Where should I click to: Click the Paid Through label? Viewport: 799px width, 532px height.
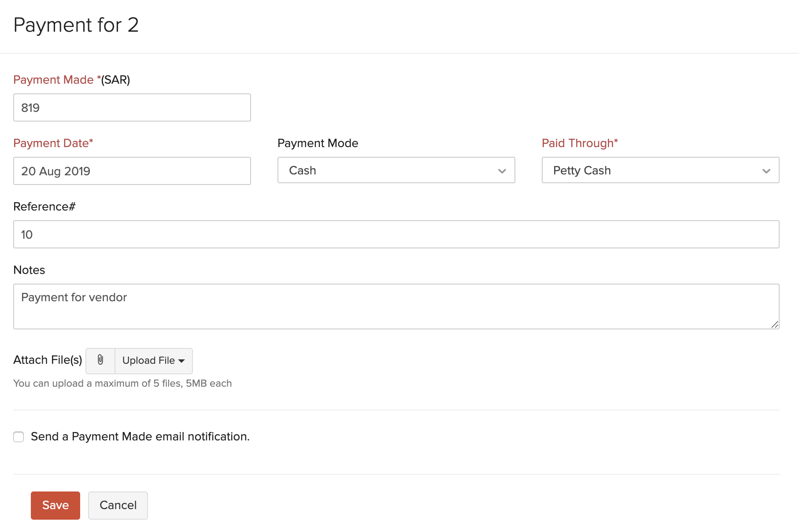coord(579,143)
